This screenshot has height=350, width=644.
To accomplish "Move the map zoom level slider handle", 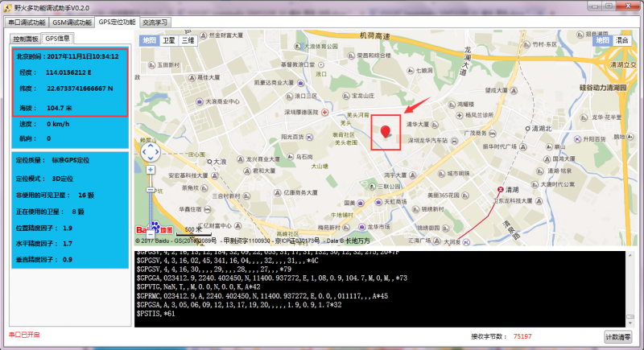I will [x=151, y=190].
